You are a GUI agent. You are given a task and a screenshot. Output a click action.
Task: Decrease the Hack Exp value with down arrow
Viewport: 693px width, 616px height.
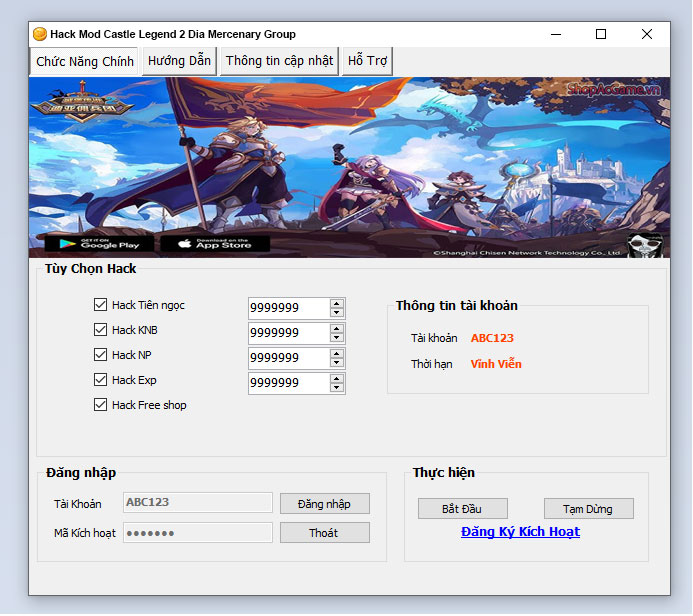point(336,388)
